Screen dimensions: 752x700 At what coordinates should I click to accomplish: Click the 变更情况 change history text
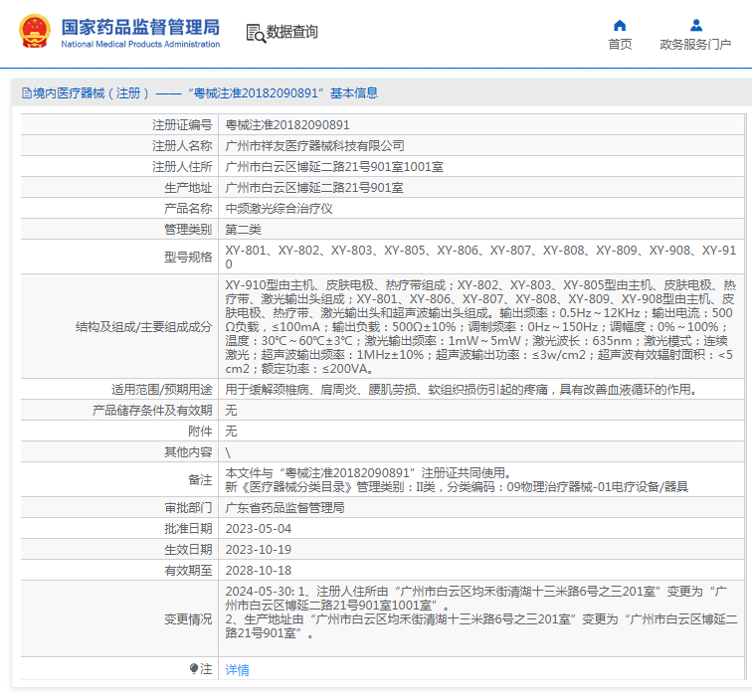coord(481,612)
